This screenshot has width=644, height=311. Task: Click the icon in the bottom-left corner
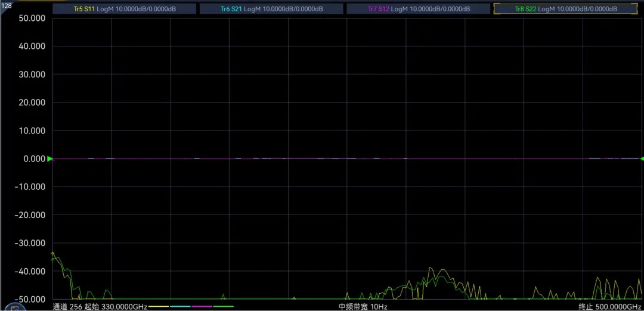point(15,307)
